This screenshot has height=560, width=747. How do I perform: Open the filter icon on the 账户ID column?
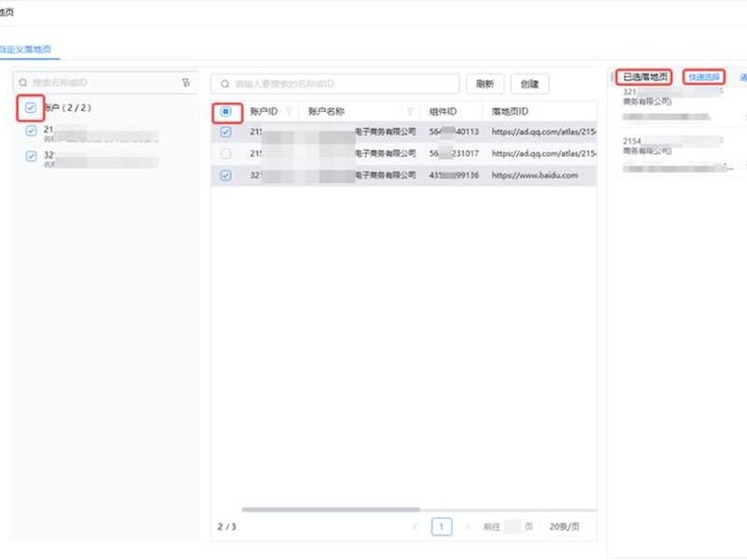[x=289, y=111]
